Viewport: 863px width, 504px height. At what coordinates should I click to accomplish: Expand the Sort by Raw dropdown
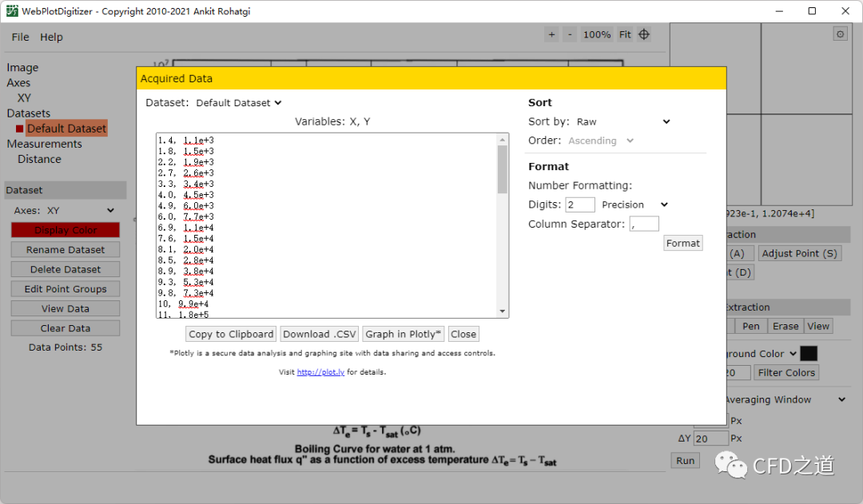tap(622, 121)
